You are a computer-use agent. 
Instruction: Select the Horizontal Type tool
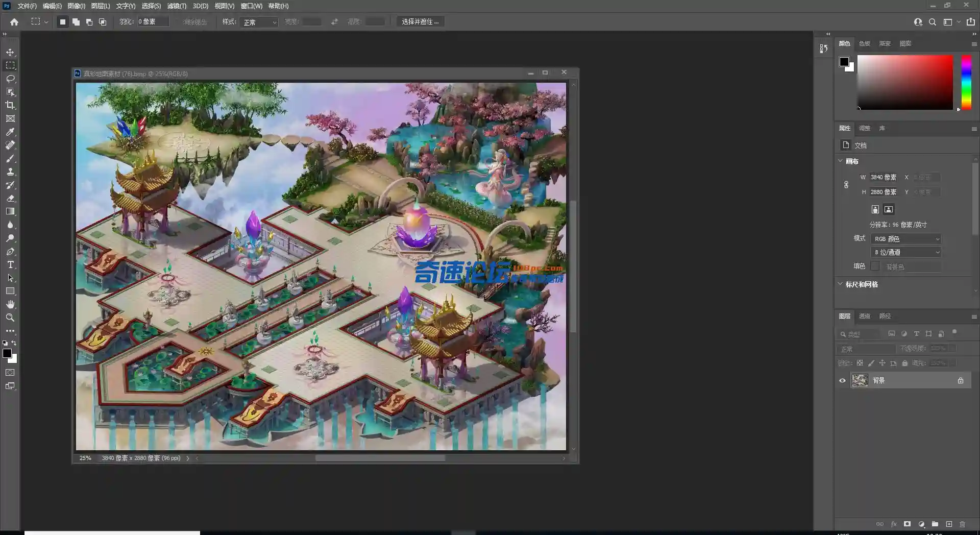click(x=10, y=264)
